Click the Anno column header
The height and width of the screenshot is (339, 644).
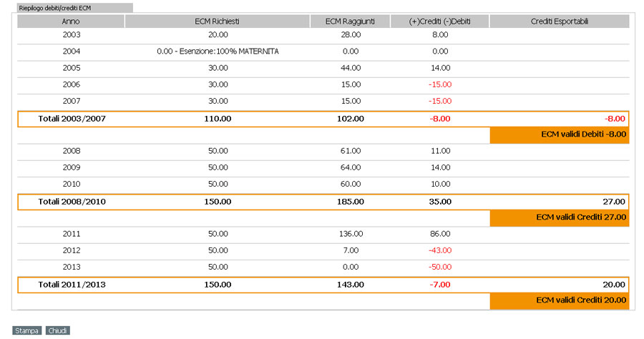(71, 21)
